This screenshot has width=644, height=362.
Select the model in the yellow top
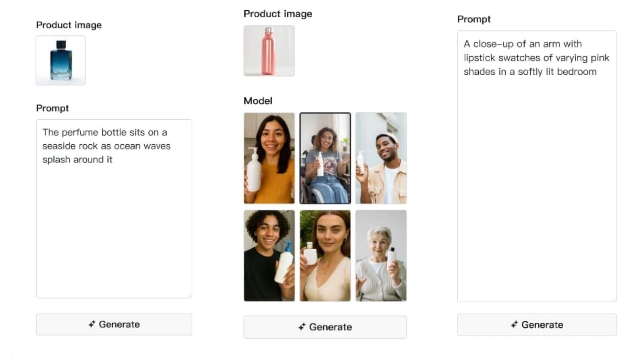click(x=269, y=158)
